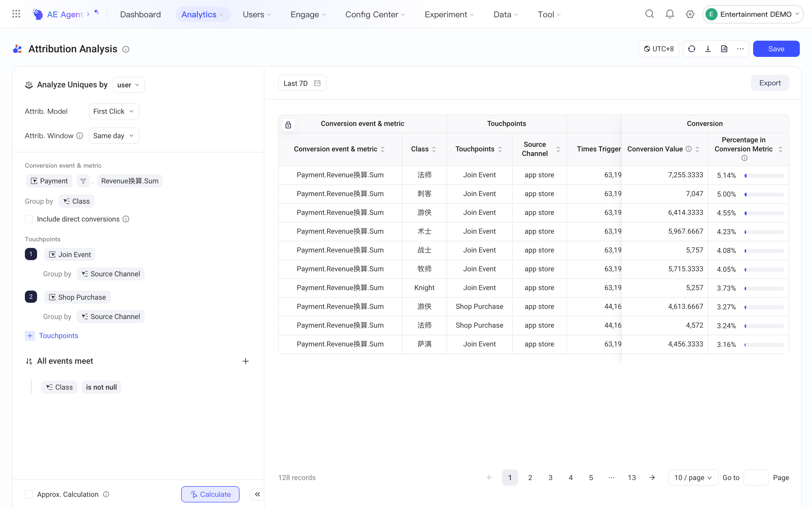
Task: Click the info icon beside Attrib. Window
Action: point(79,136)
